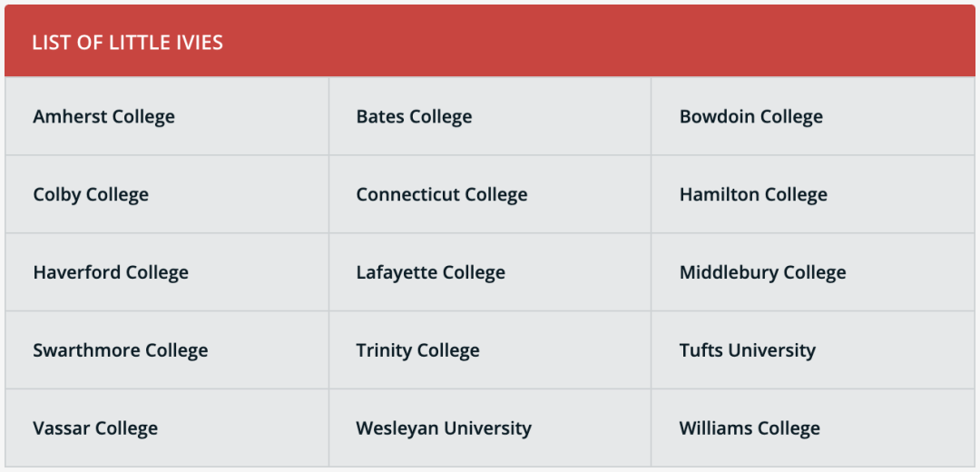Screen dimensions: 980x472
Task: Click on Williams College
Action: (750, 428)
